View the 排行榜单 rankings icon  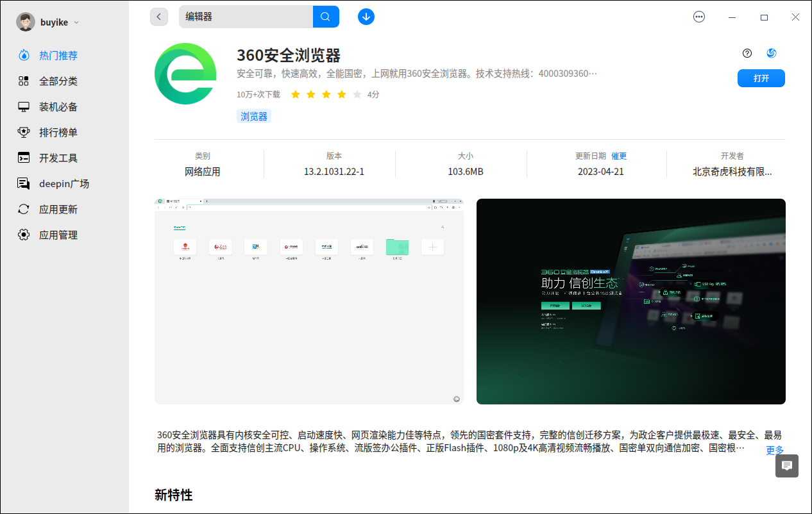click(24, 132)
